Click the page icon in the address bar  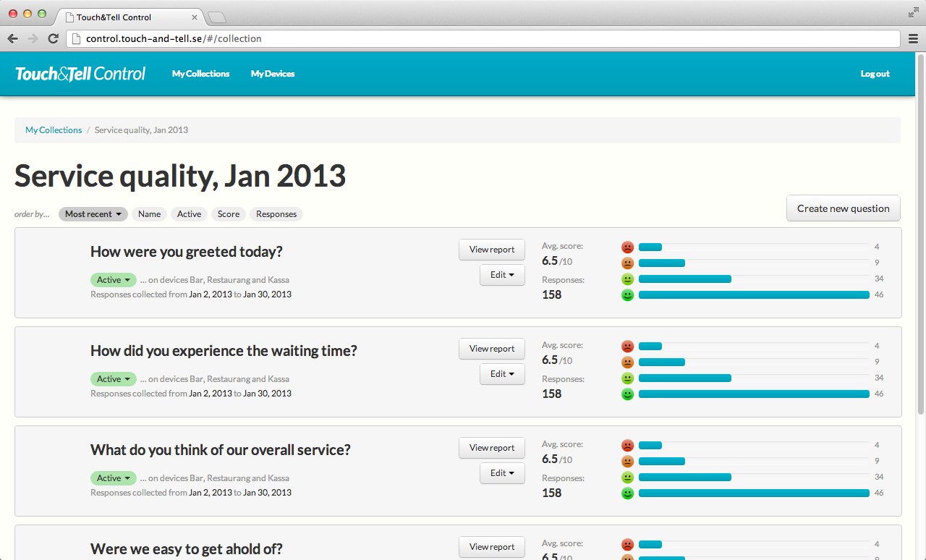[77, 39]
